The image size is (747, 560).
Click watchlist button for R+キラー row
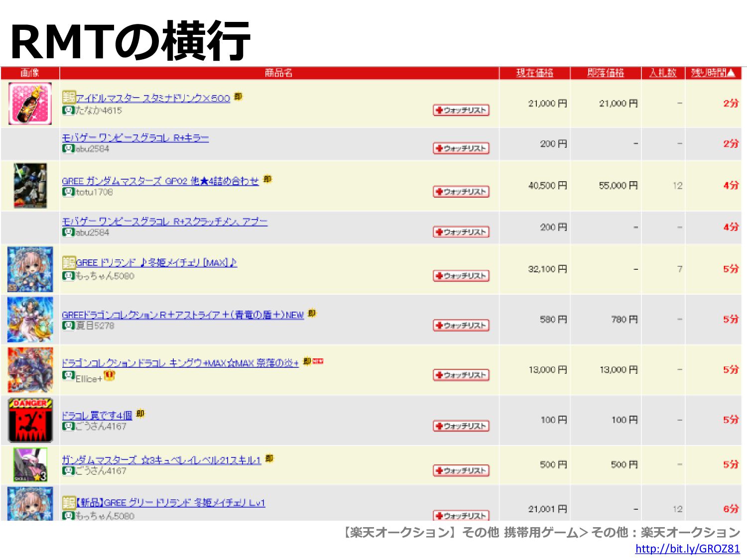click(461, 148)
